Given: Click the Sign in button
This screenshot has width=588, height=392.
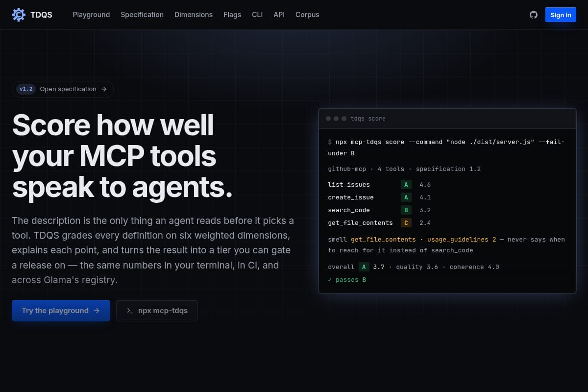Looking at the screenshot, I should click(x=561, y=15).
